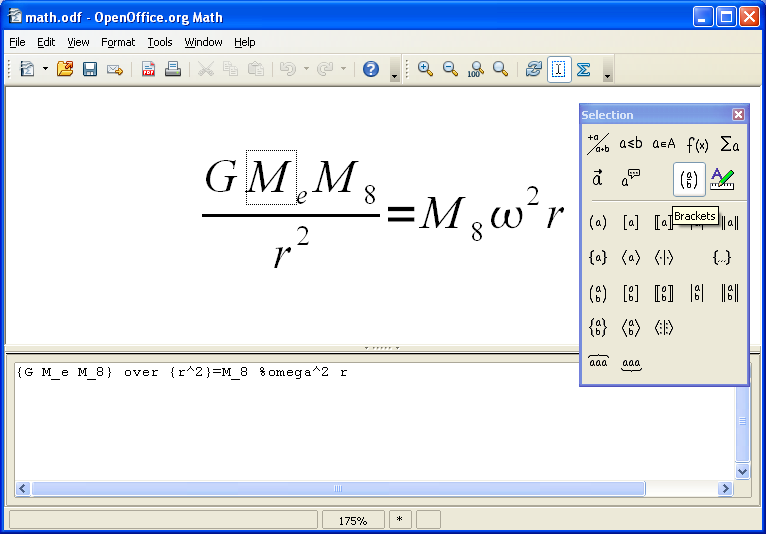Open the New document dropdown arrow
This screenshot has height=534, width=766.
[x=45, y=69]
